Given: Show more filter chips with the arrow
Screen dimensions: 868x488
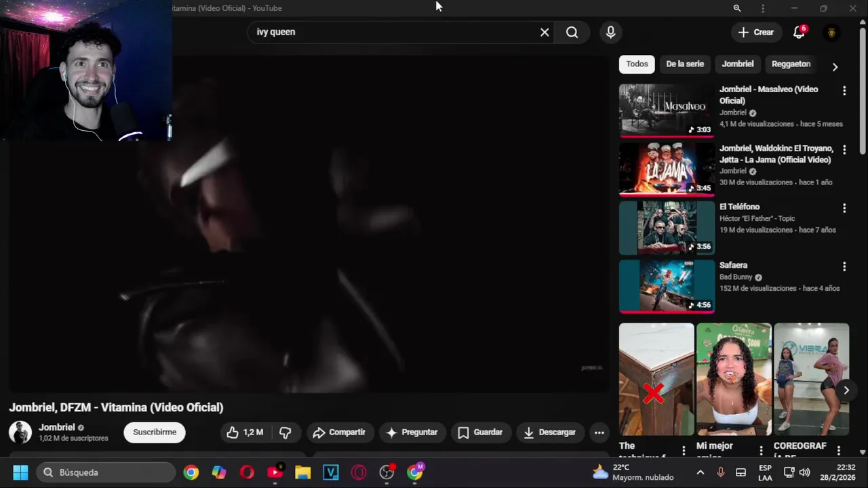Looking at the screenshot, I should coord(835,66).
